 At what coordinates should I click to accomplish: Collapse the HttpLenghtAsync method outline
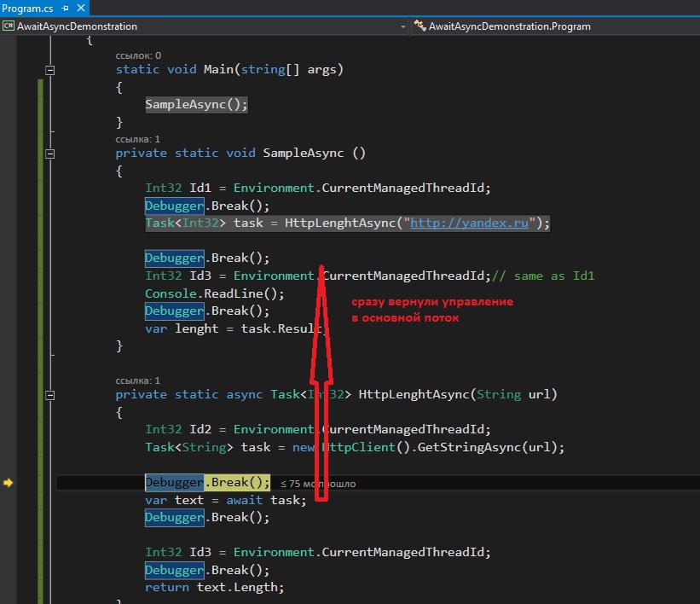point(50,395)
